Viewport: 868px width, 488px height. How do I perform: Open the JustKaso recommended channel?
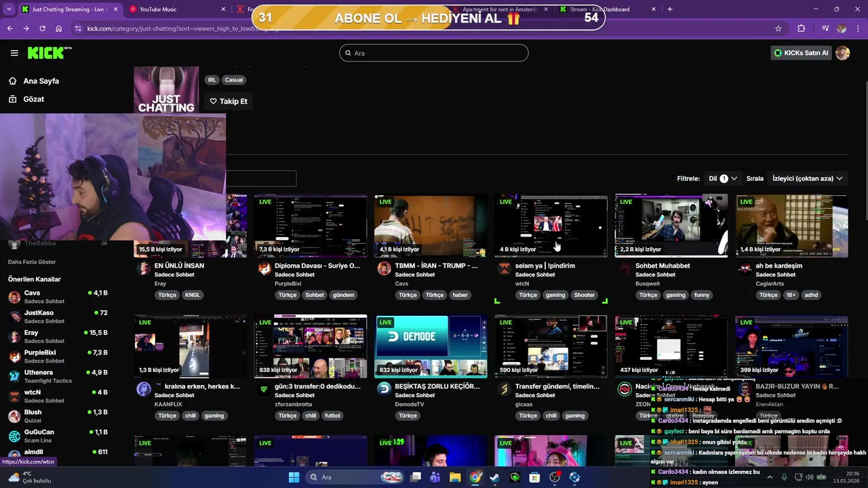58,317
